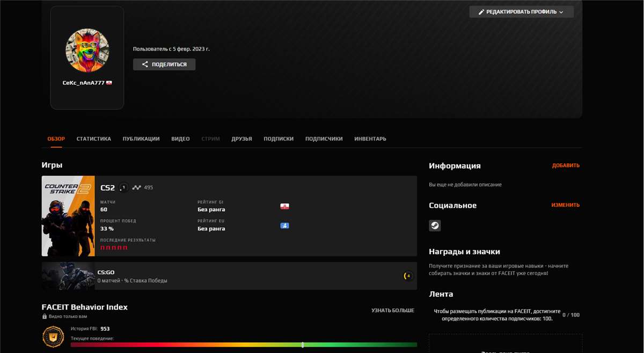Image resolution: width=644 pixels, height=353 pixels.
Task: Select the username CeKc_nAnA777
Action: pos(84,83)
